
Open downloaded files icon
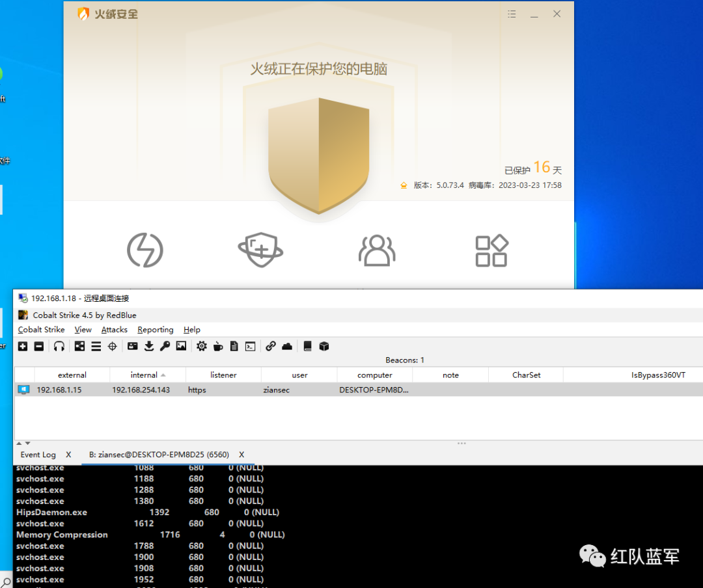pos(149,346)
